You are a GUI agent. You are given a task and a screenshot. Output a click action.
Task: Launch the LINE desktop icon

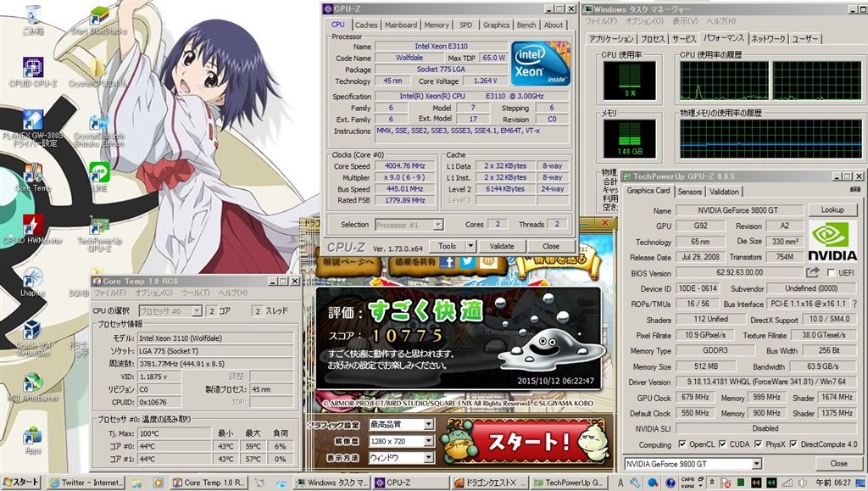pyautogui.click(x=99, y=177)
